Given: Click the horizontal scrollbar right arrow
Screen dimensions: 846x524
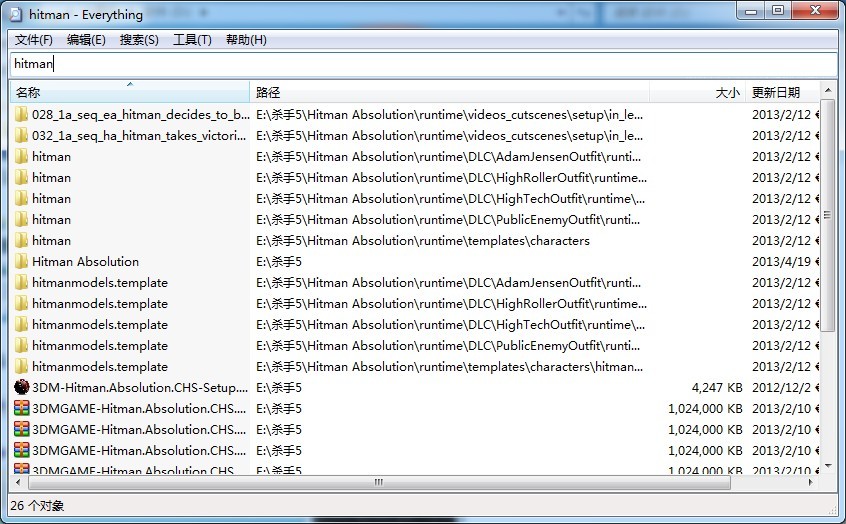Looking at the screenshot, I should 812,481.
